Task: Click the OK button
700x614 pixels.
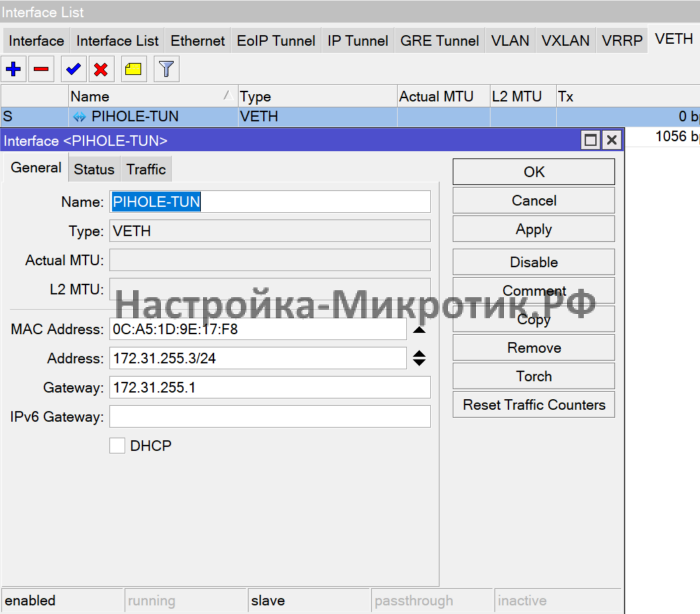Action: (x=533, y=171)
